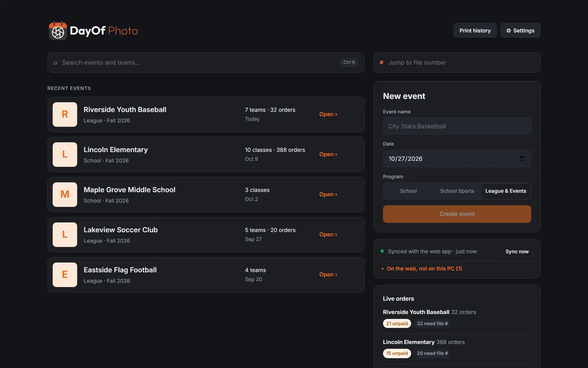Screen dimensions: 588x368
Task: Click the search magnifier icon
Action: coord(56,63)
